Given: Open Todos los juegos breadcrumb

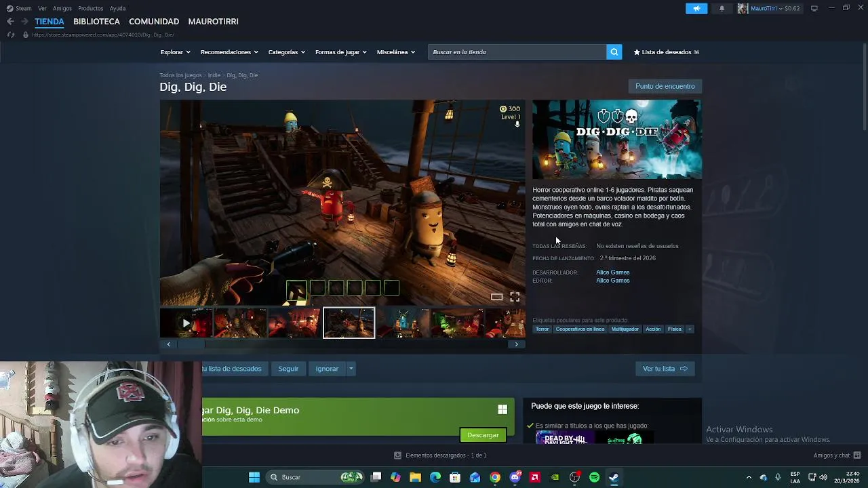Looking at the screenshot, I should click(x=180, y=75).
